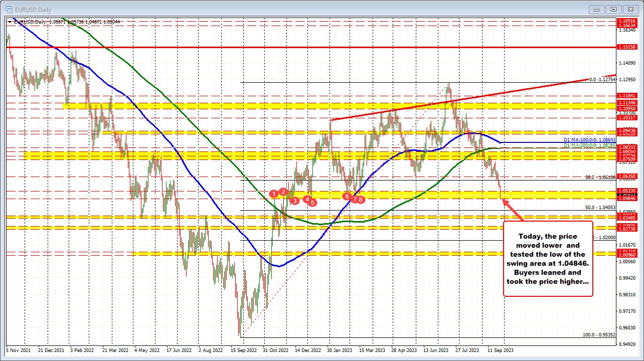This screenshot has width=644, height=361.
Task: Click red circle marker 5 beside marker 4
Action: pos(312,203)
